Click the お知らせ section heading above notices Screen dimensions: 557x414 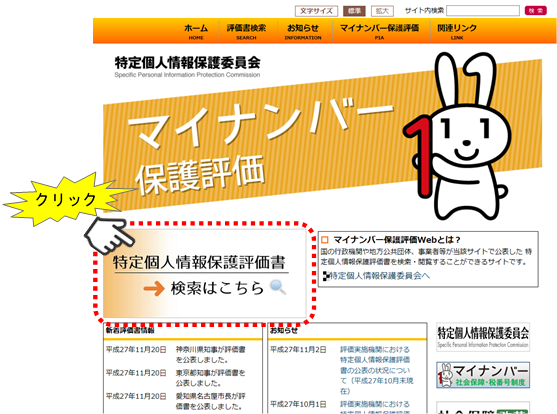click(284, 330)
